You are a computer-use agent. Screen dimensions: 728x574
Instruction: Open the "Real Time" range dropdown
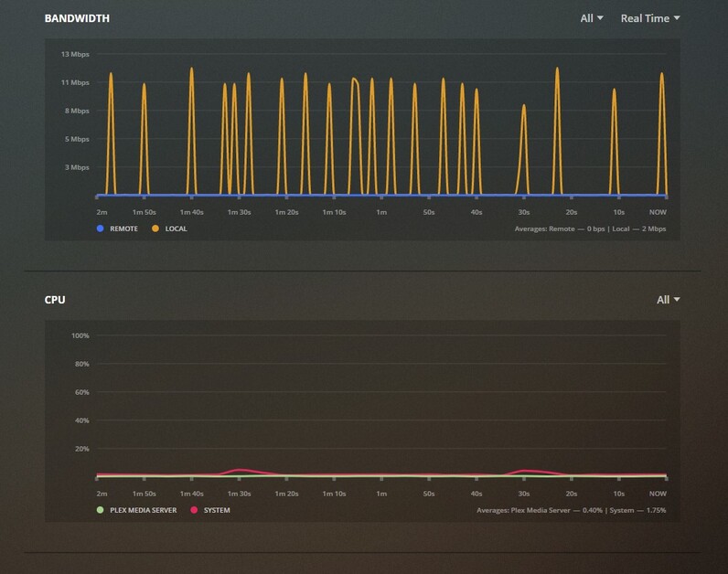pos(650,18)
